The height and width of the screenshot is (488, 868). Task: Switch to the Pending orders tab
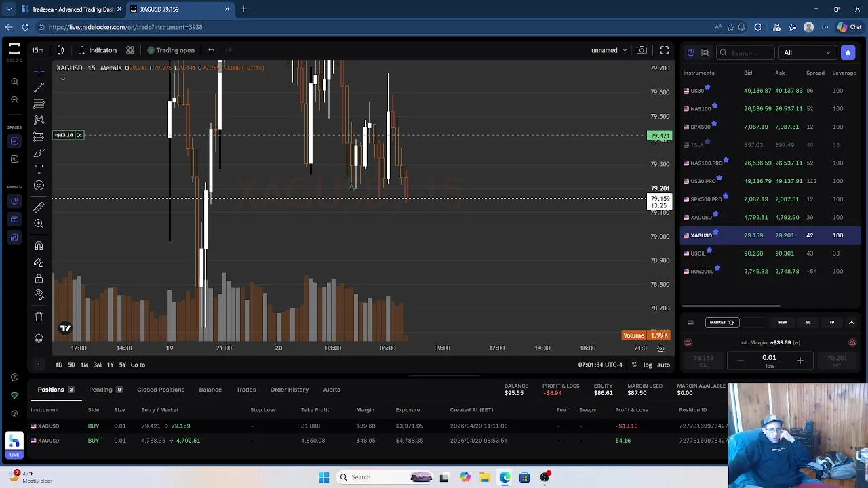coord(105,390)
